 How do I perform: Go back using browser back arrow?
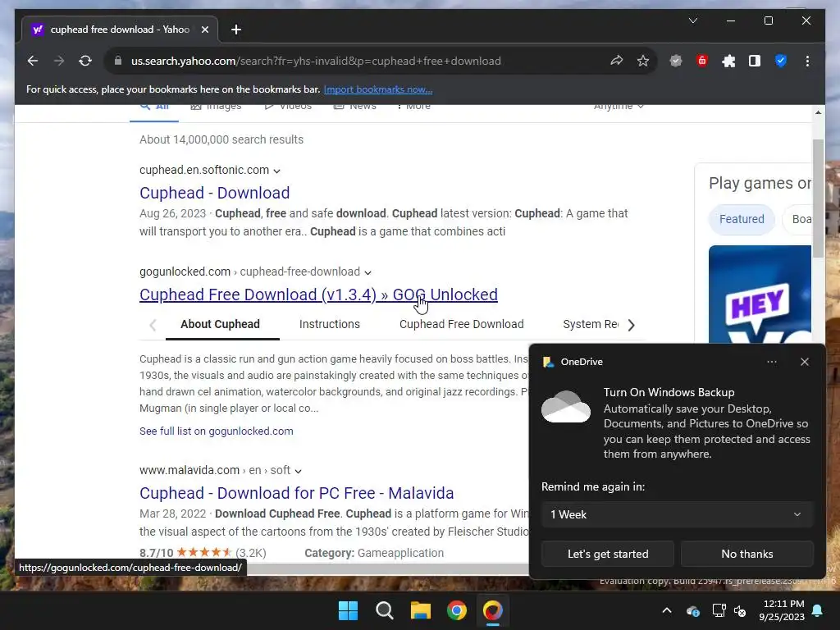(33, 61)
